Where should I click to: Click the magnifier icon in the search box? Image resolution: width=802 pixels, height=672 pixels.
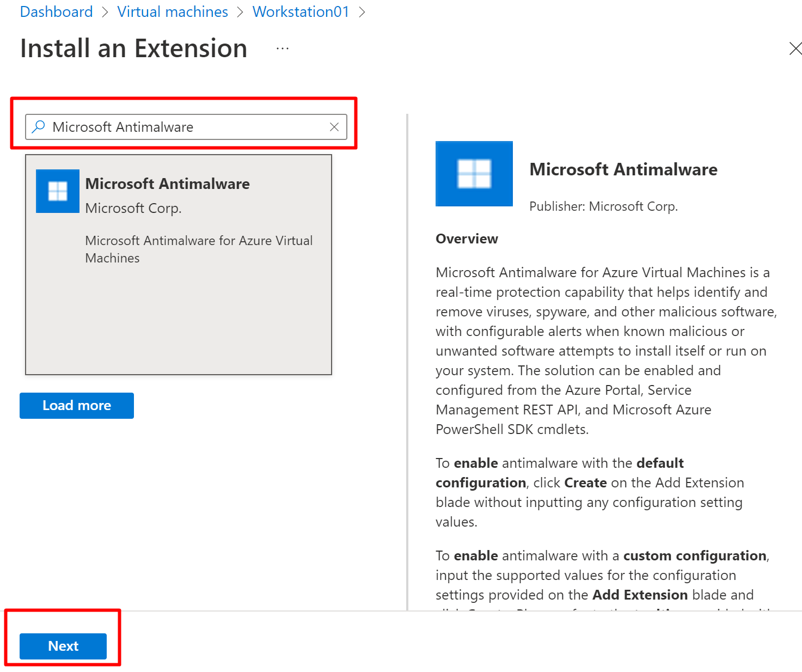(x=38, y=127)
